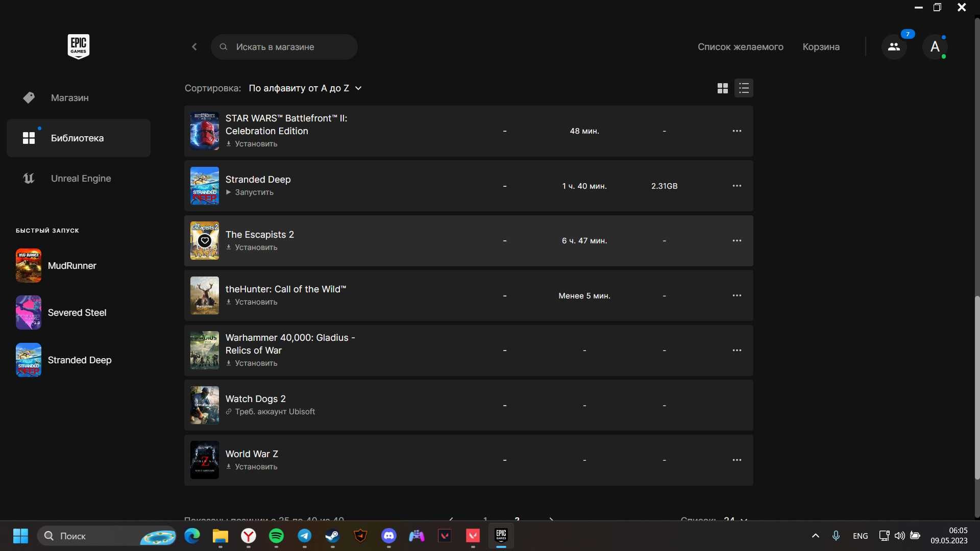
Task: Launch Stranded Deep via Запустить
Action: (x=250, y=192)
